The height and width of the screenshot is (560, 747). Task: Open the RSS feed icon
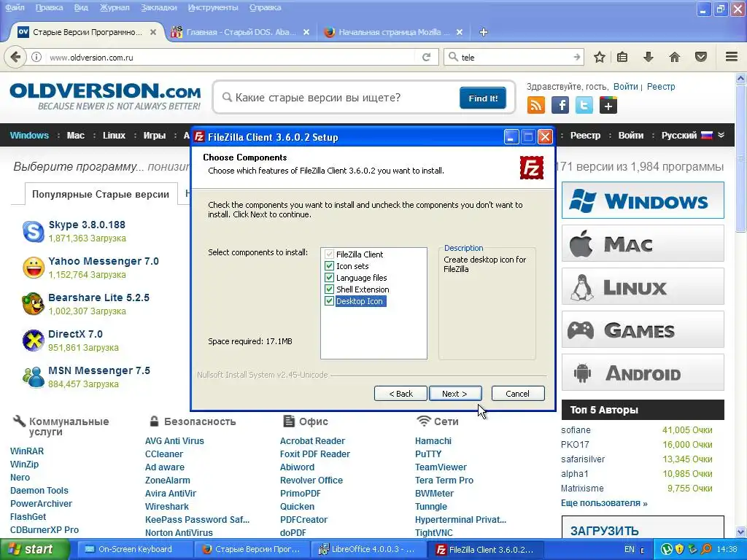(x=536, y=105)
